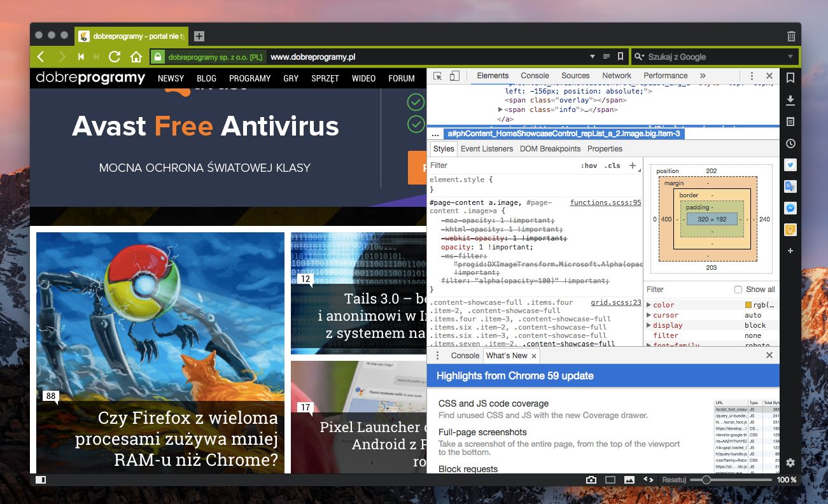Click the Styles Filter input field
828x504 pixels.
pyautogui.click(x=503, y=165)
